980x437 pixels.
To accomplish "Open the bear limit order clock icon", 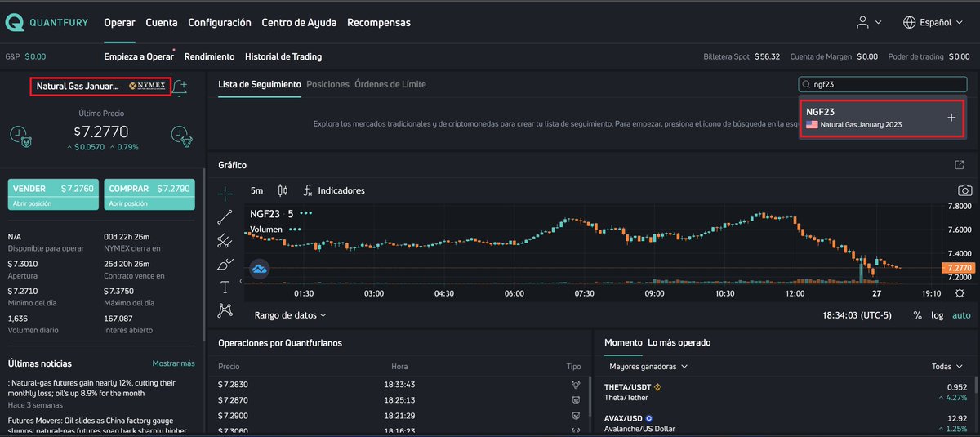I will [x=20, y=136].
